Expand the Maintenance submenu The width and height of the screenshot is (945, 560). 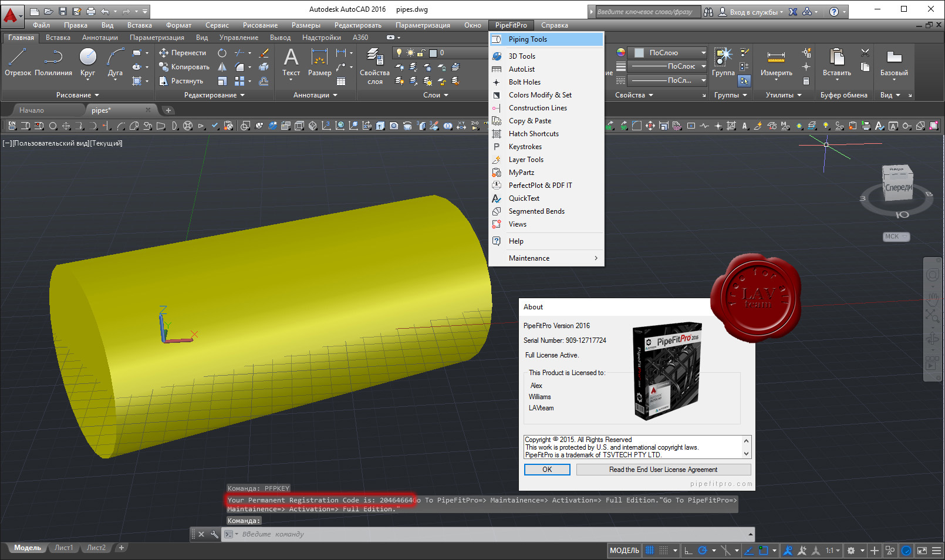pos(546,258)
